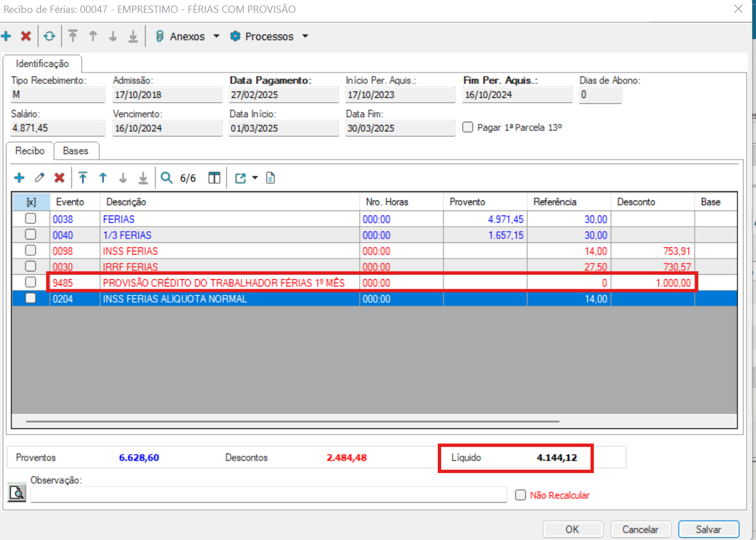756x540 pixels.
Task: Go to last record in top toolbar
Action: click(x=133, y=36)
